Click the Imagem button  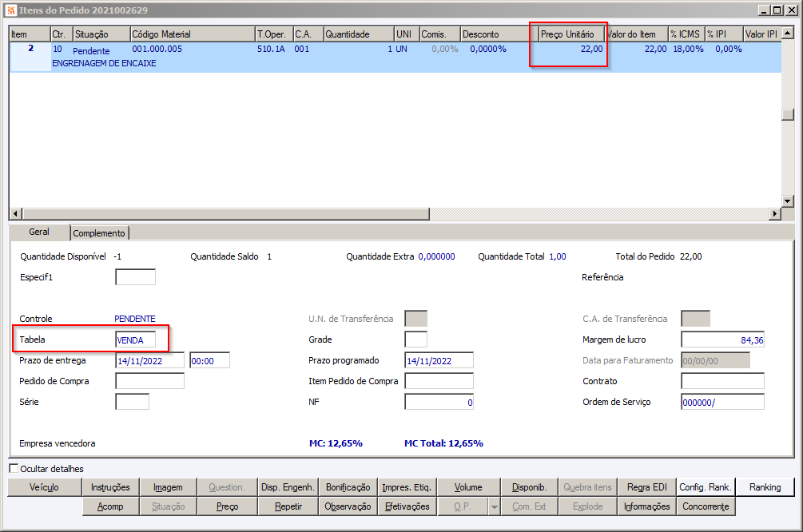pyautogui.click(x=168, y=487)
